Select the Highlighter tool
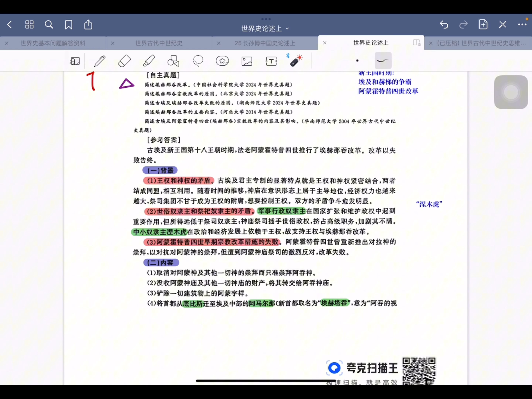 click(149, 61)
